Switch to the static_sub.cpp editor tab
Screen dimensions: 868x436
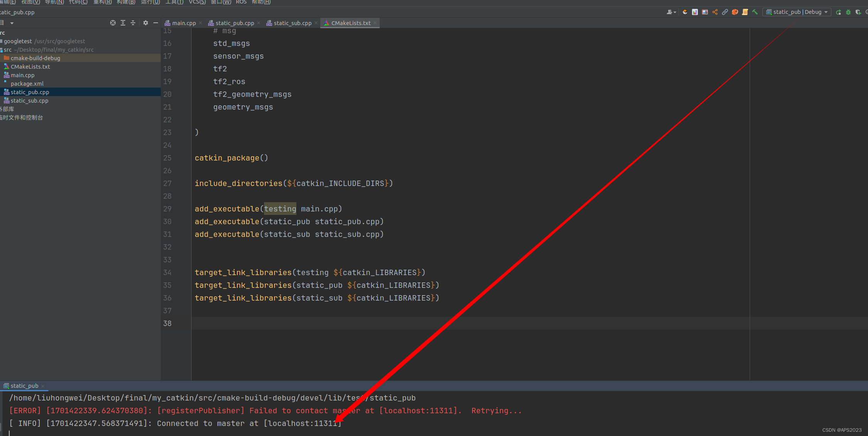[292, 23]
